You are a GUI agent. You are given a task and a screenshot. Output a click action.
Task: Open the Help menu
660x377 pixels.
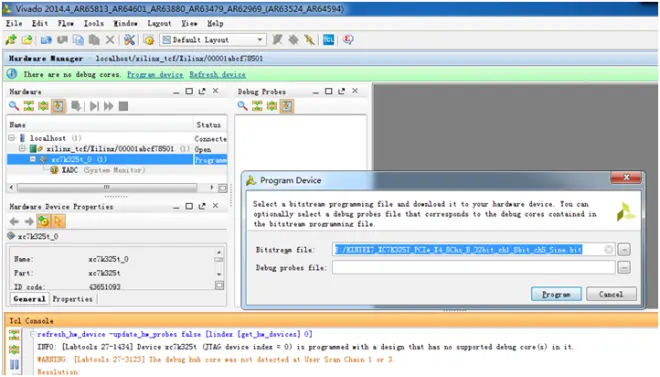[x=215, y=24]
